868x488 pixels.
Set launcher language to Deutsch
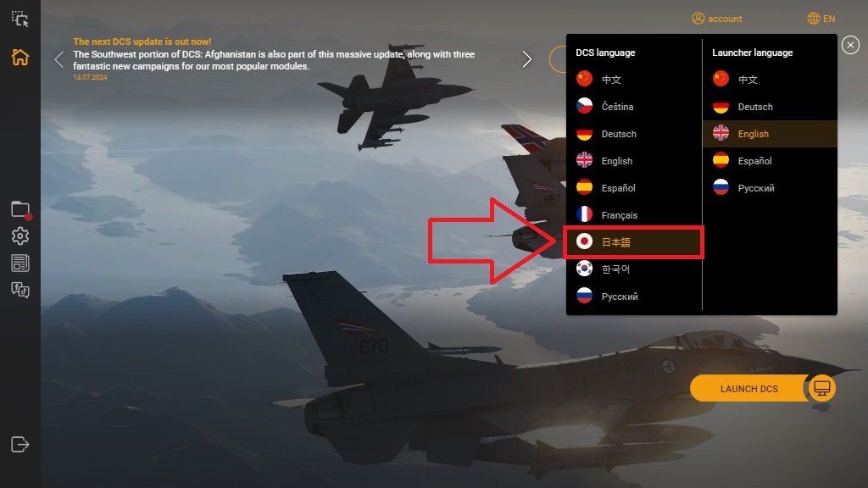[770, 106]
